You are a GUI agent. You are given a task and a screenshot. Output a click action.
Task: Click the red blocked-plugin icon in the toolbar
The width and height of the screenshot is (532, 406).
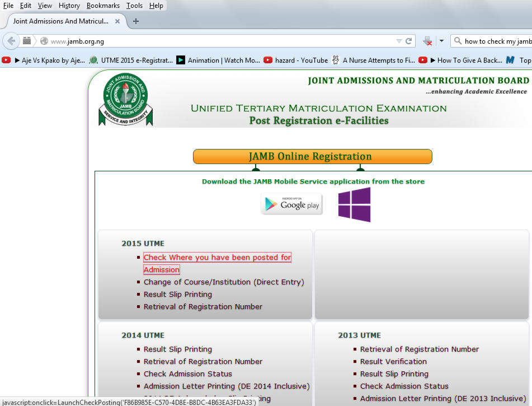pyautogui.click(x=428, y=40)
